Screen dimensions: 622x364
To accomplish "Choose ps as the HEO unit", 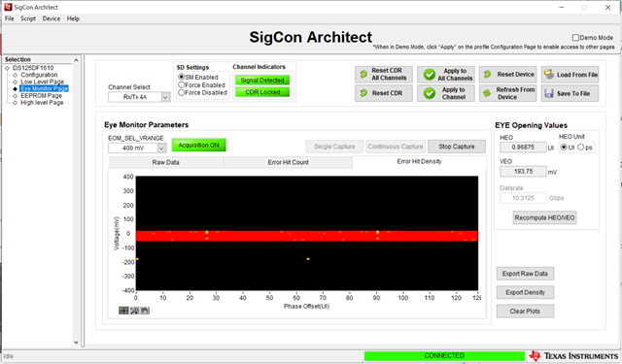I will (x=581, y=148).
